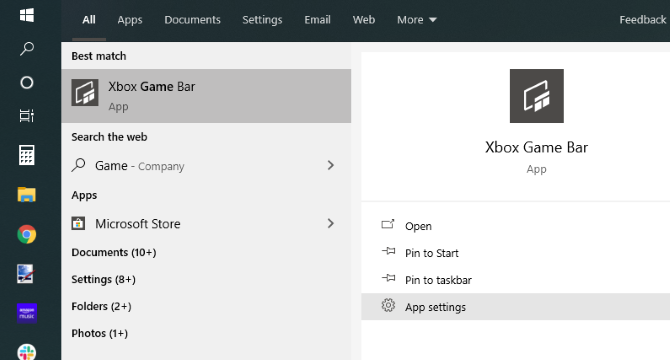The width and height of the screenshot is (670, 360).
Task: Select Game - Company web result
Action: [206, 165]
